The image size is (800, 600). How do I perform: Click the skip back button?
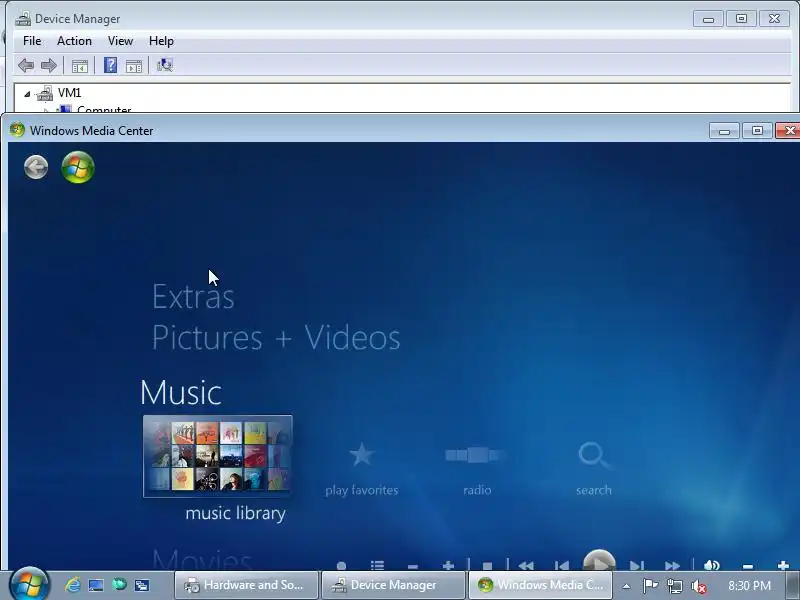pos(562,565)
